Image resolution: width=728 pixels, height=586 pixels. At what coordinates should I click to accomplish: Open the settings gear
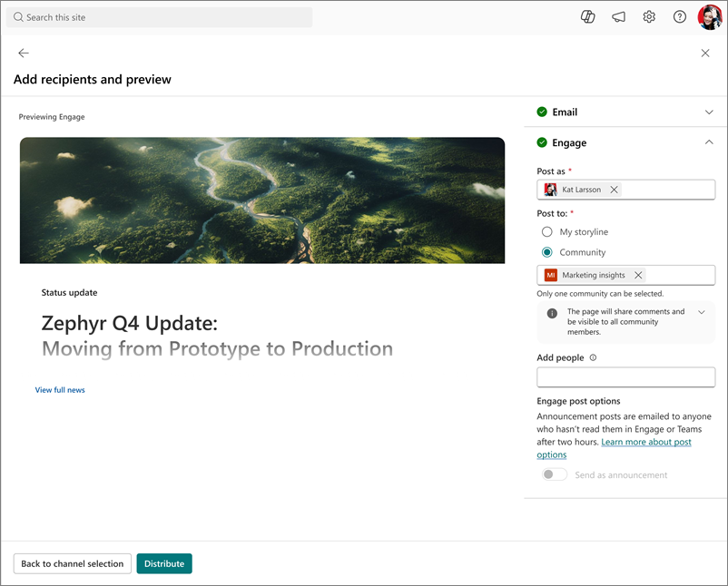point(649,17)
